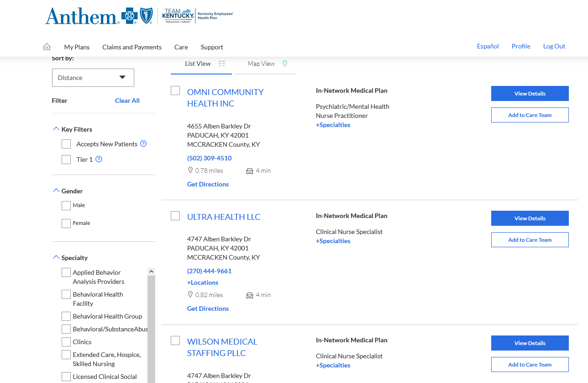The height and width of the screenshot is (383, 588).
Task: Tick the Male gender filter
Action: [66, 206]
